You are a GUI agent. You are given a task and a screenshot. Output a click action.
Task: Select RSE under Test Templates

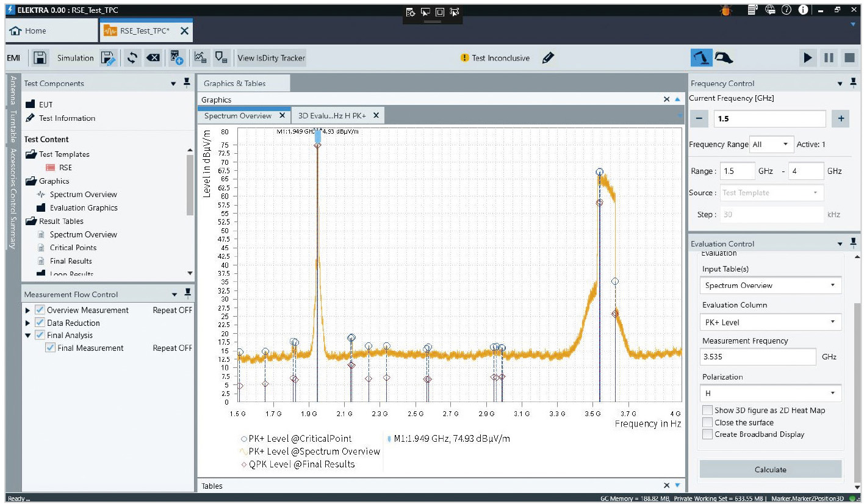point(65,167)
